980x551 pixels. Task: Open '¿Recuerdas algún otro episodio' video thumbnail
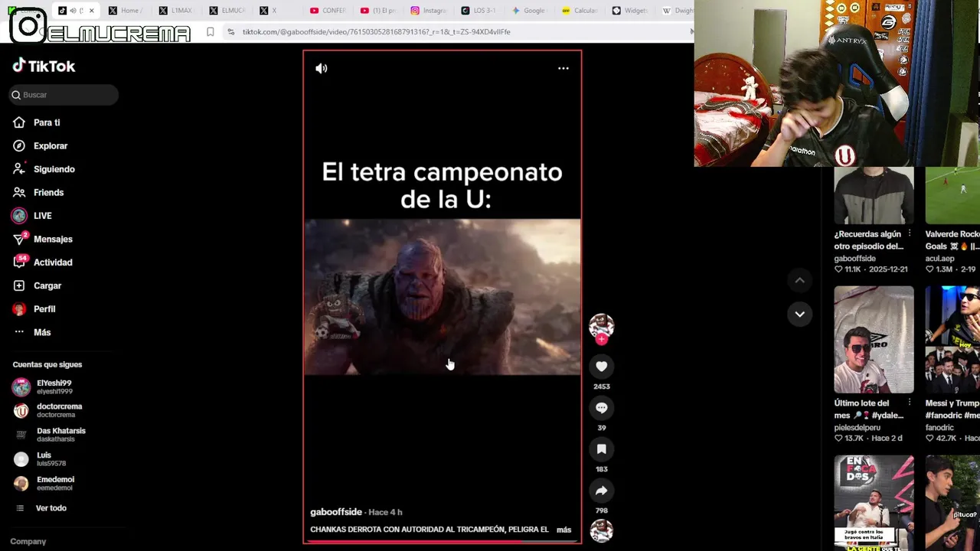874,197
